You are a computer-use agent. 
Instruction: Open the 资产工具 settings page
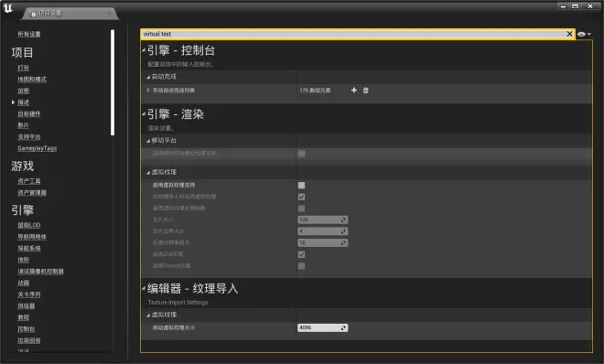pyautogui.click(x=29, y=181)
